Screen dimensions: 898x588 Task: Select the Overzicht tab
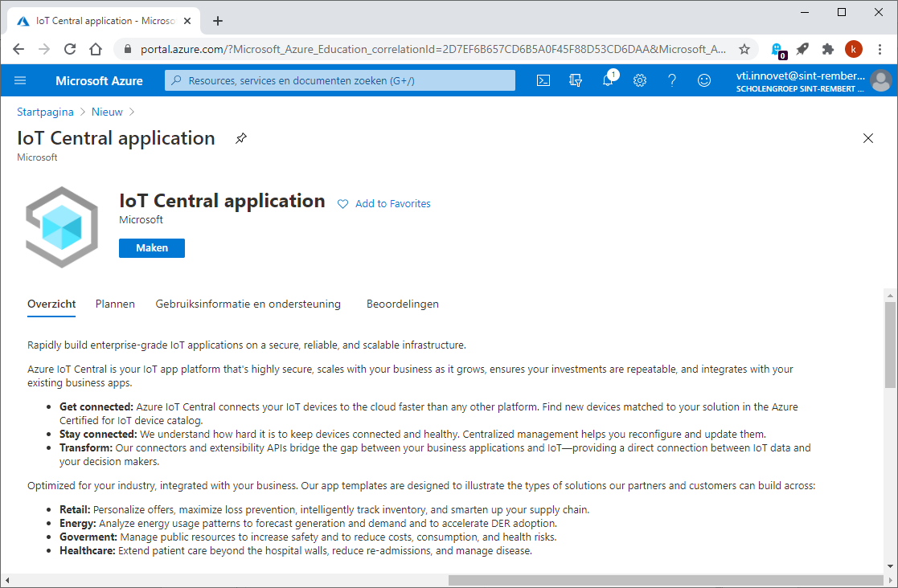point(51,304)
